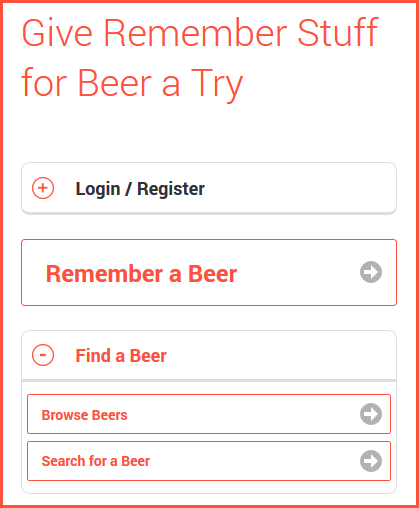Image resolution: width=419 pixels, height=508 pixels.
Task: Toggle the Login / Register accordion header
Action: tap(209, 188)
